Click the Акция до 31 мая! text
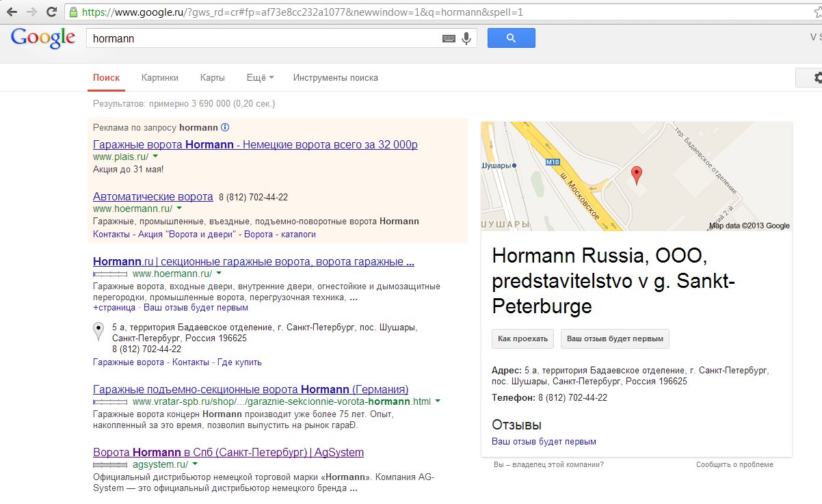 (x=128, y=169)
